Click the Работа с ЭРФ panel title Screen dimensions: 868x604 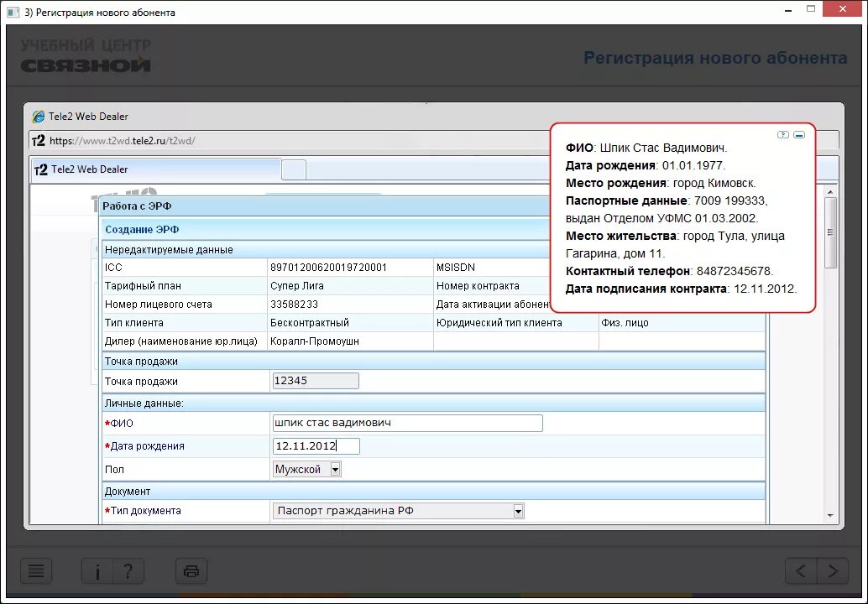(137, 206)
